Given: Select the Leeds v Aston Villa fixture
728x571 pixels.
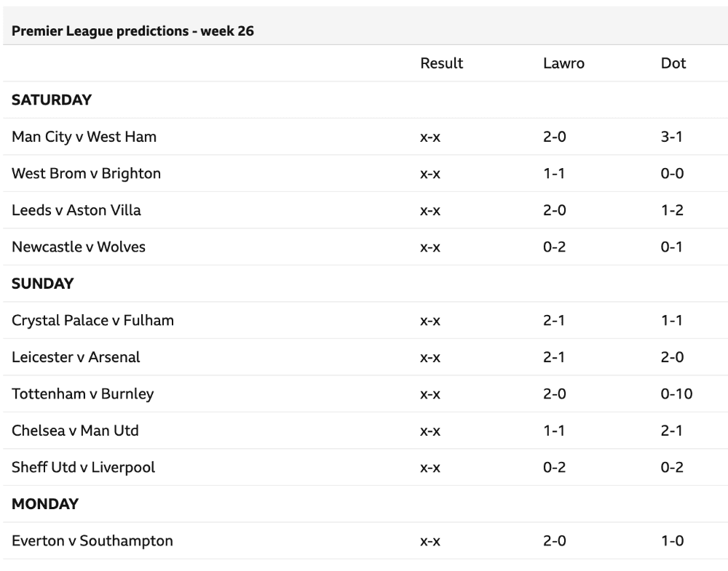Looking at the screenshot, I should coord(76,209).
